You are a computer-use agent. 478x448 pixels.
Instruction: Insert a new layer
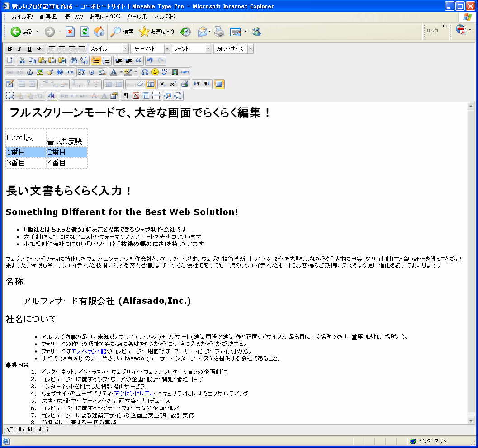pyautogui.click(x=10, y=96)
